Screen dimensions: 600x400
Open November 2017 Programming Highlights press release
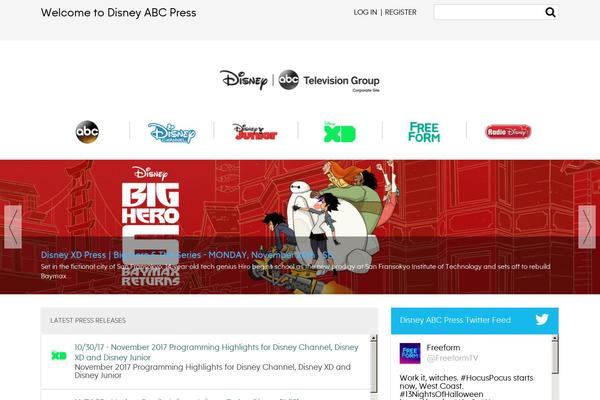[x=216, y=352]
